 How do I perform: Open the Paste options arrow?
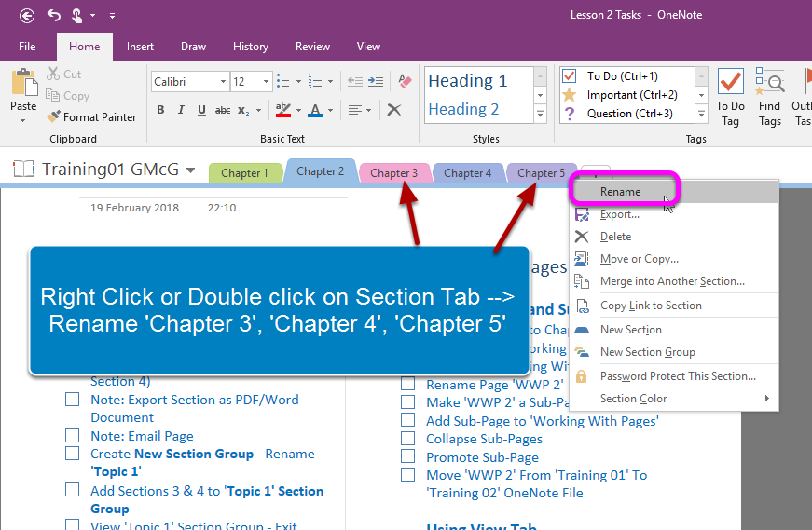pyautogui.click(x=22, y=120)
